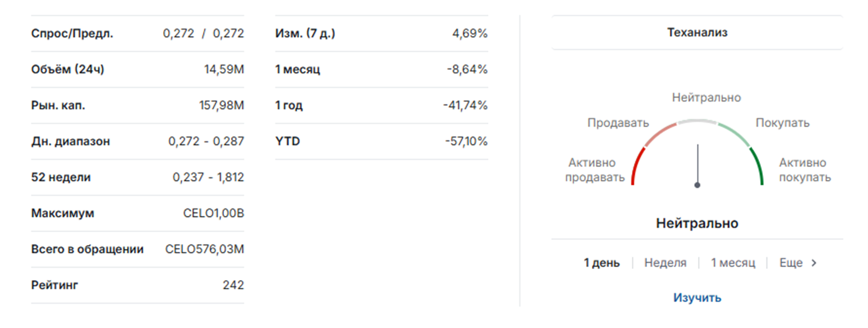Select the 1 день timeframe tab
Screen dimensions: 868x328
(x=601, y=263)
